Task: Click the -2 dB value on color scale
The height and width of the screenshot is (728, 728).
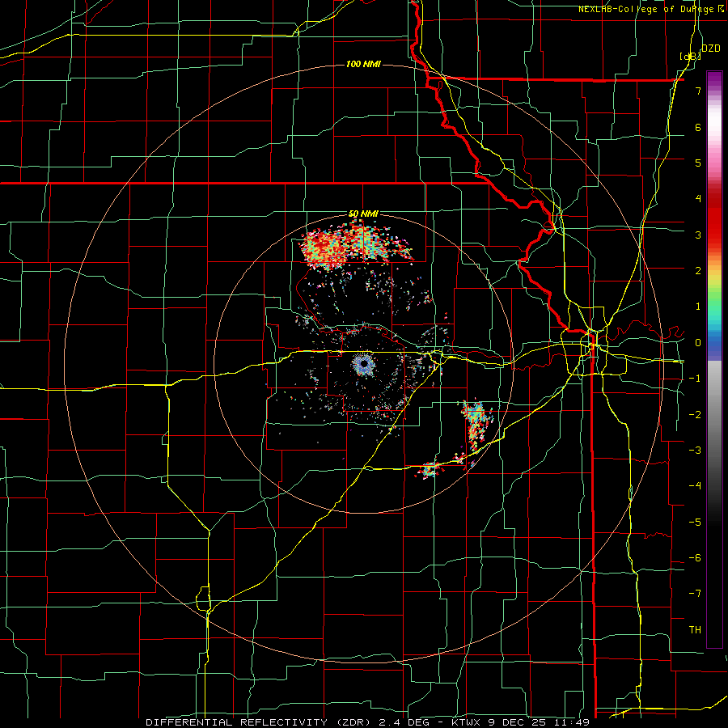Action: coord(695,415)
